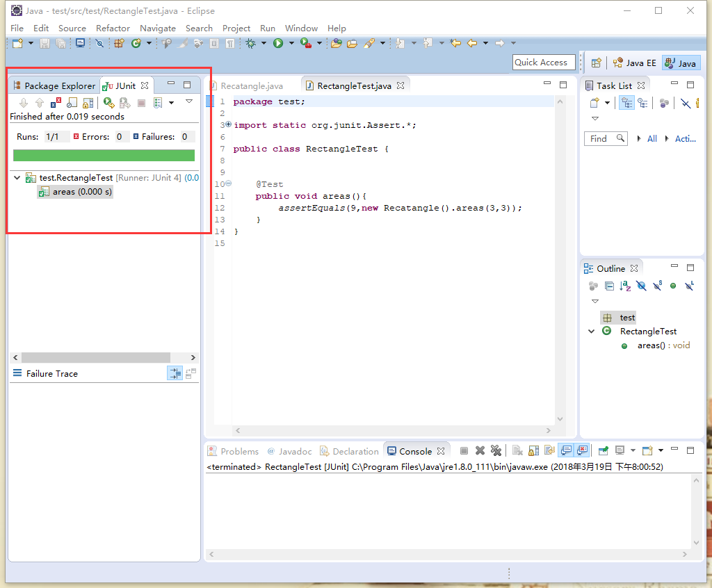The height and width of the screenshot is (588, 712).
Task: Collapse RectangleTest node in Outline
Action: [x=591, y=331]
